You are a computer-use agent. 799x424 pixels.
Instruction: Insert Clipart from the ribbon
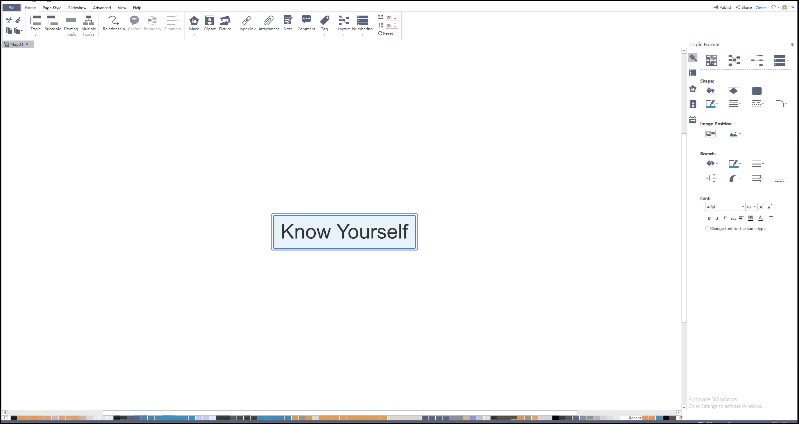coord(209,23)
